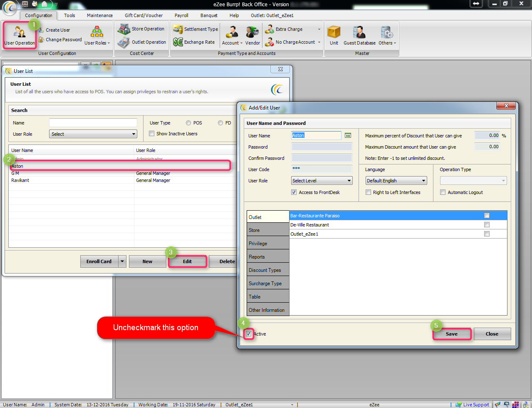532x408 pixels.
Task: Click the Extra Charge icon
Action: pyautogui.click(x=270, y=29)
